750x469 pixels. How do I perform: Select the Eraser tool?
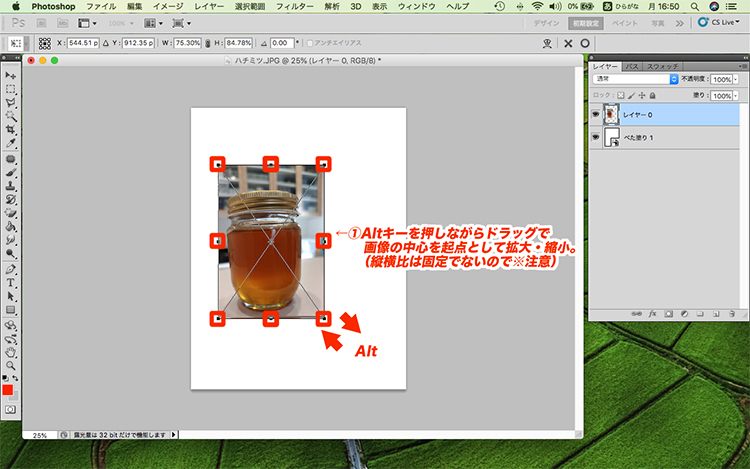pyautogui.click(x=11, y=213)
